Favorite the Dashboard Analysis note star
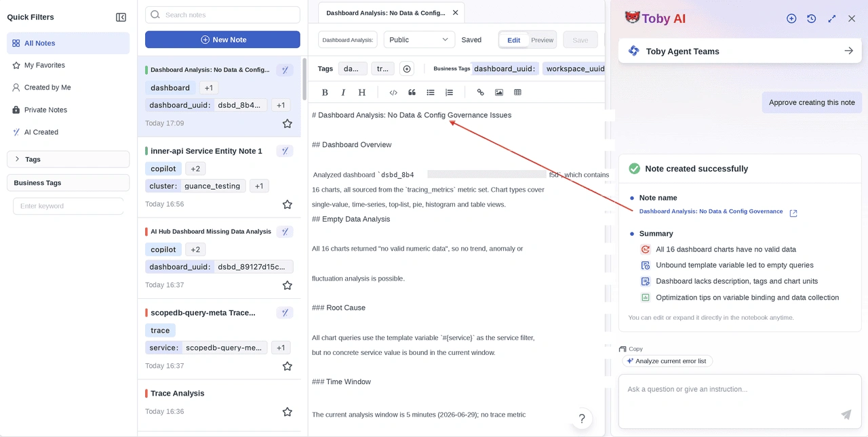Screen dimensions: 868x437 pos(288,123)
